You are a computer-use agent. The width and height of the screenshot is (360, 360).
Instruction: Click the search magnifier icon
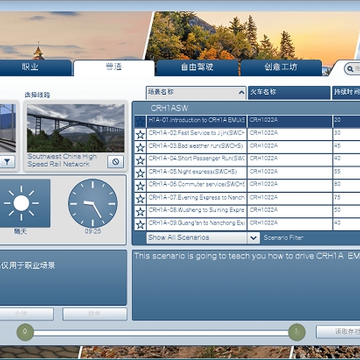[350, 69]
